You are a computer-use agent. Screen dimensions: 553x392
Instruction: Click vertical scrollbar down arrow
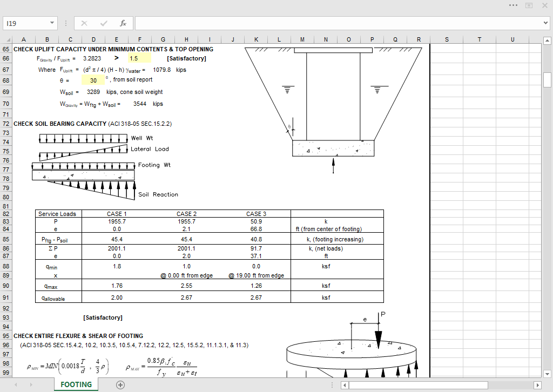click(x=547, y=374)
